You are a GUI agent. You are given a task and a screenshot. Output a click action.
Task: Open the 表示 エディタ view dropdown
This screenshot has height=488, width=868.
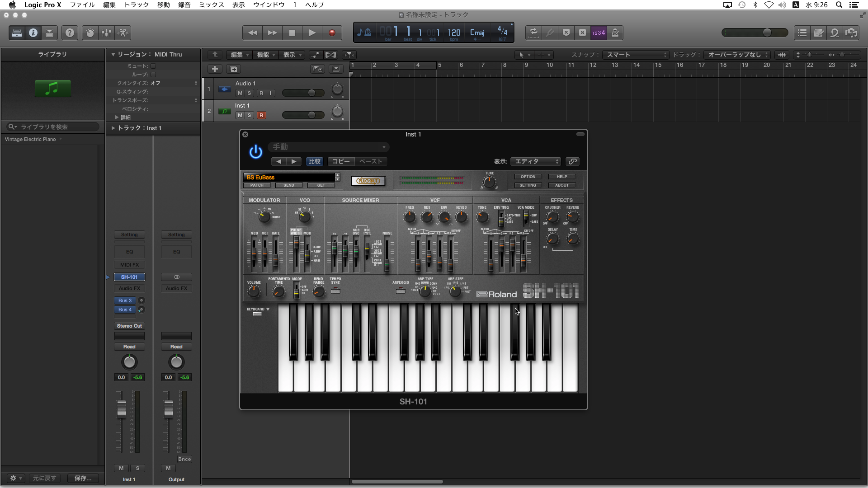click(536, 161)
